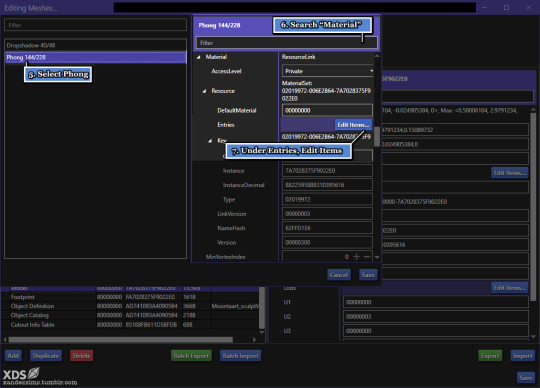This screenshot has width=540, height=388.
Task: Click the Edit Items button under Entries
Action: click(353, 125)
